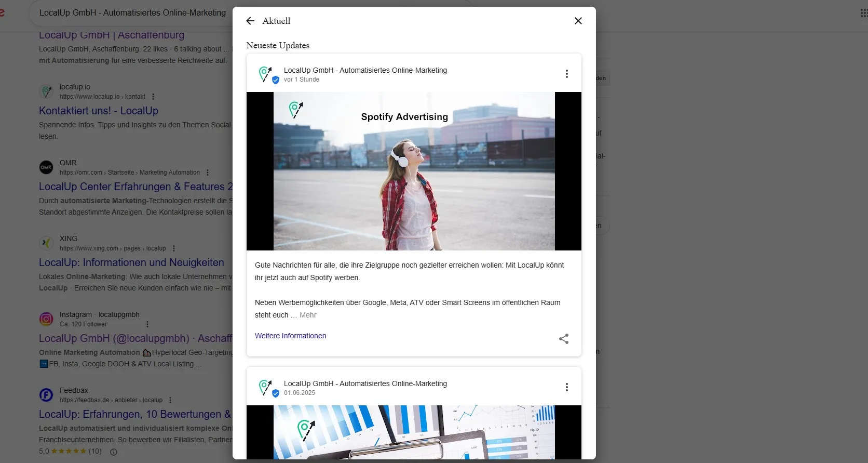
Task: Click the rating info icon beside (10)
Action: [x=114, y=452]
